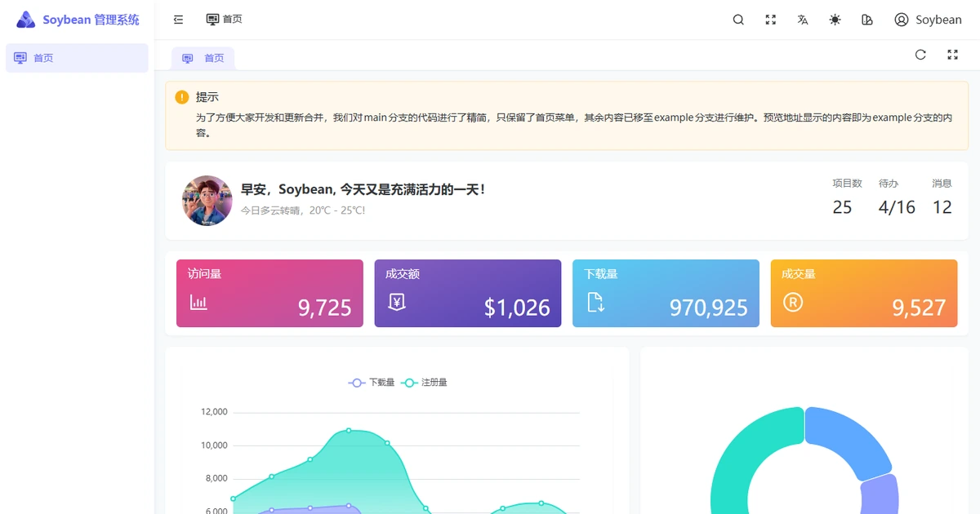Viewport: 980px width, 514px height.
Task: Open the language switcher icon
Action: pos(803,20)
